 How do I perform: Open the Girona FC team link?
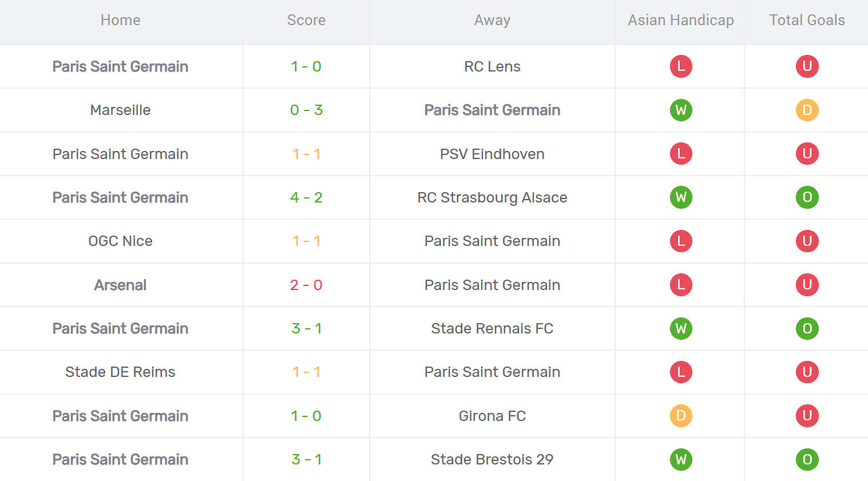click(492, 416)
